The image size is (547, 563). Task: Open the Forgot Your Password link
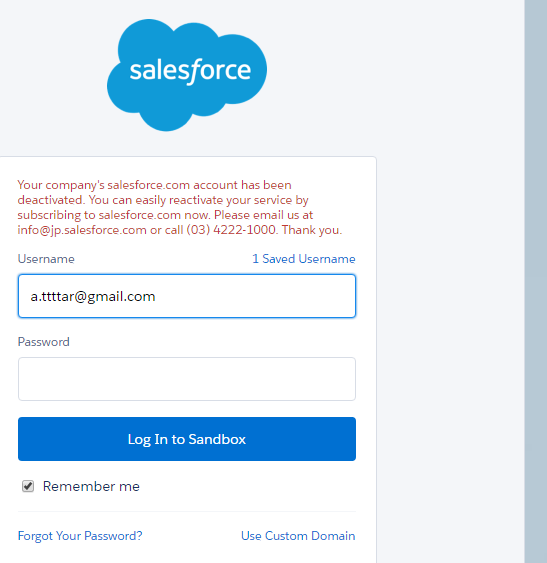80,536
